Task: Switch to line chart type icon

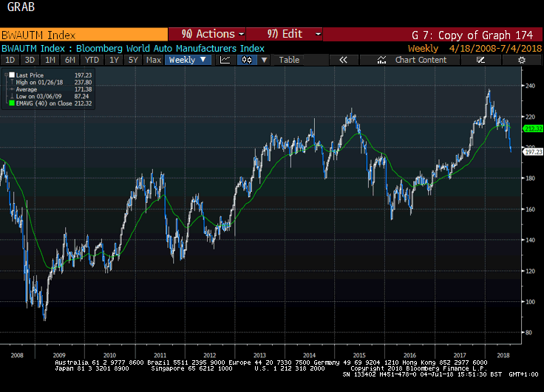Action: coord(225,60)
